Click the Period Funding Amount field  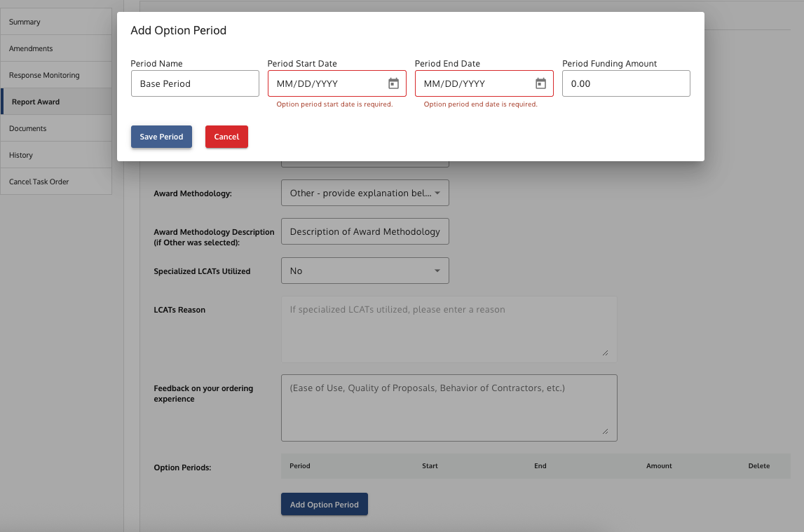tap(625, 83)
